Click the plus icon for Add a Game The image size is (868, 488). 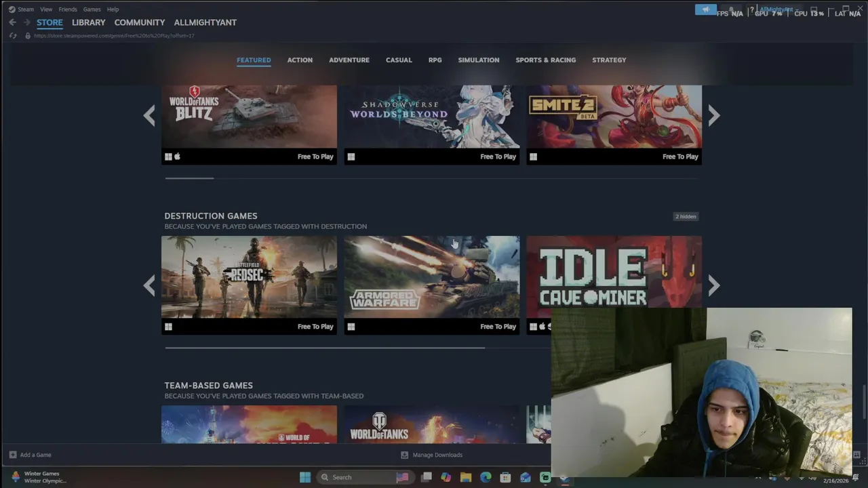click(13, 455)
